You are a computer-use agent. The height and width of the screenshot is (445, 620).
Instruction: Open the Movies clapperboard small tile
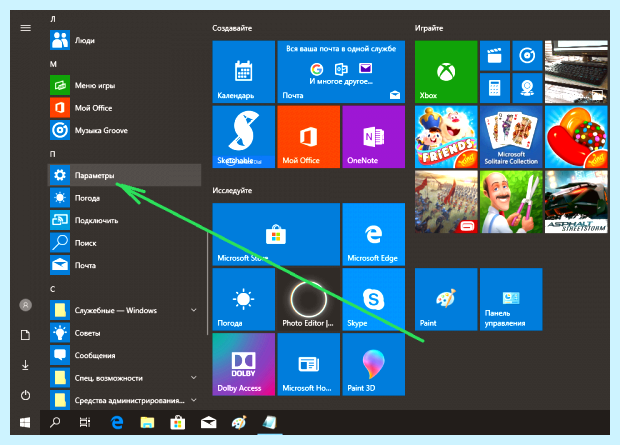(x=495, y=56)
